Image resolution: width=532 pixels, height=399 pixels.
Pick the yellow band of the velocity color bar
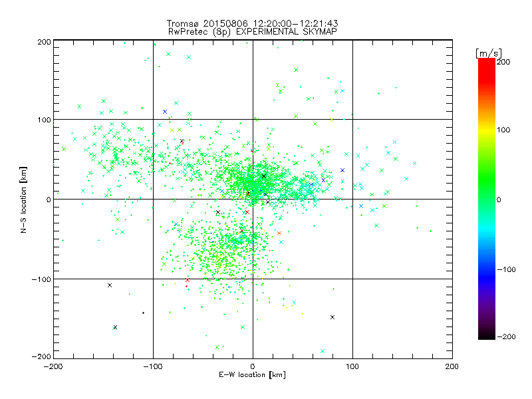click(x=487, y=130)
